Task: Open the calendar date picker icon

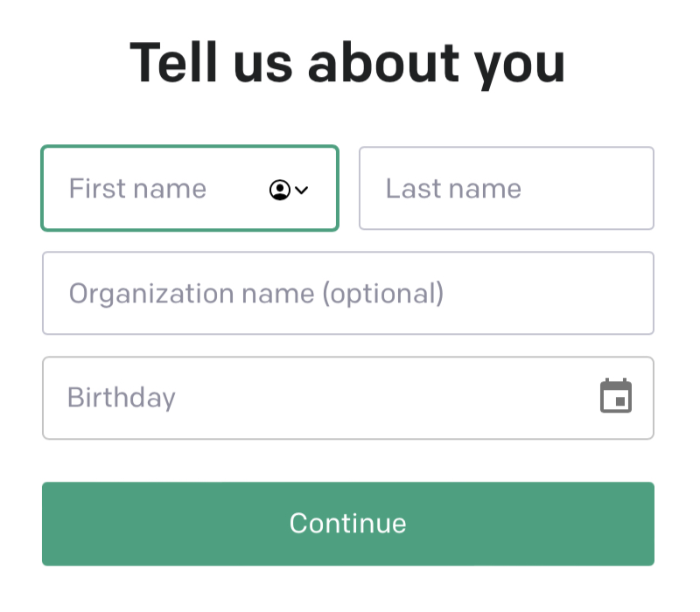Action: (616, 397)
